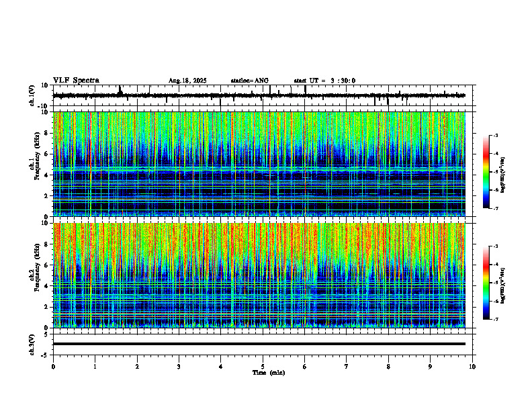Click the ch.1 spectrogram plot
Image resolution: width=532 pixels, height=411 pixels.
259,164
